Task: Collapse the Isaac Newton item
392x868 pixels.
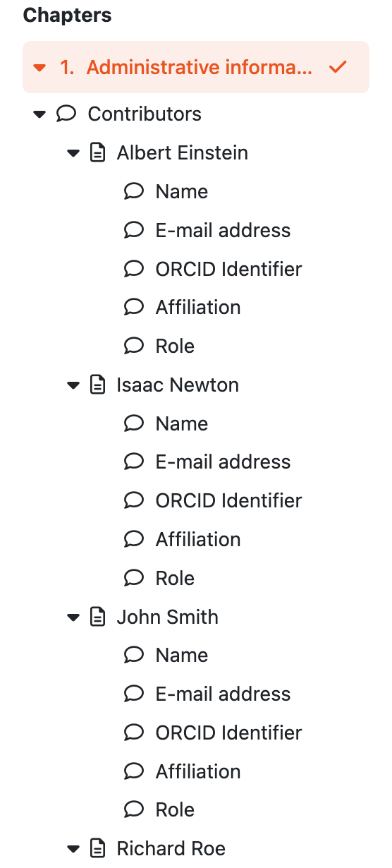Action: [73, 385]
